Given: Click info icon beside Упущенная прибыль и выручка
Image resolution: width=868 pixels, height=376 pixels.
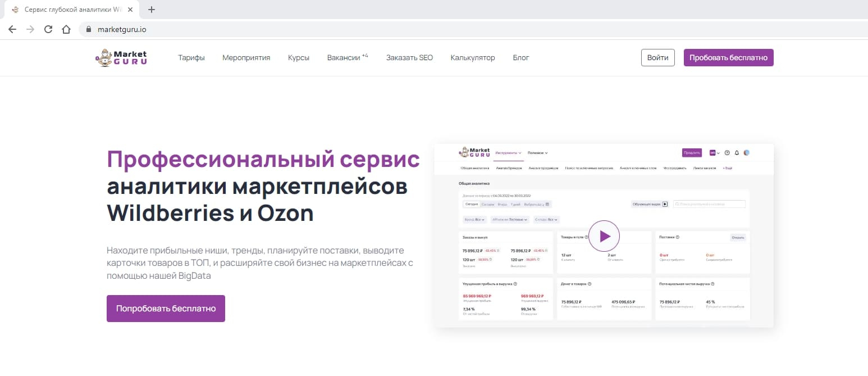Looking at the screenshot, I should 515,284.
